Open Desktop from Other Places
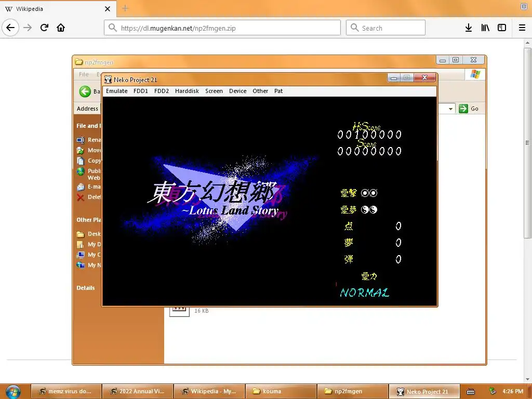 coord(81,234)
